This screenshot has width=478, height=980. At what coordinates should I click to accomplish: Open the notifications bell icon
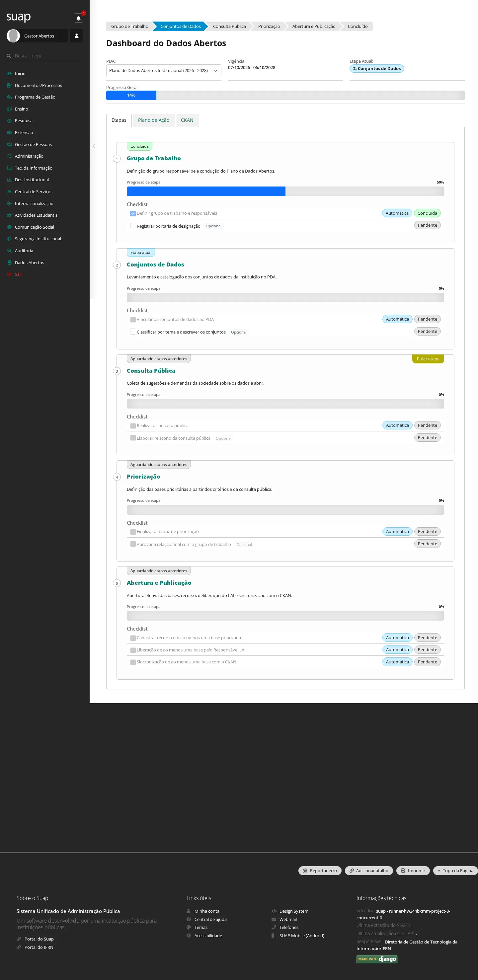78,18
